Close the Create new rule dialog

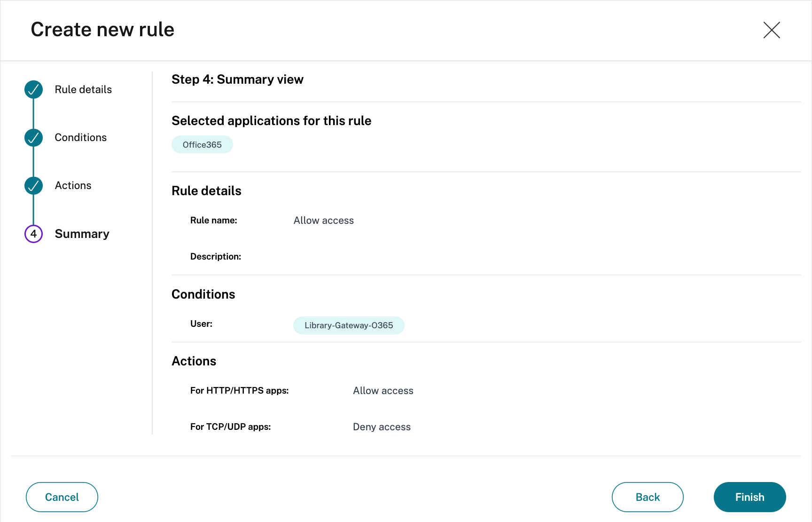(771, 30)
